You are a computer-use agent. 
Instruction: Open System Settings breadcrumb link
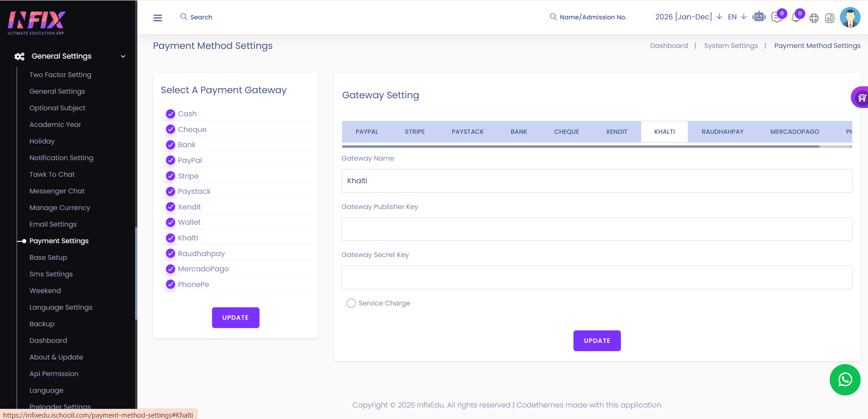click(731, 46)
